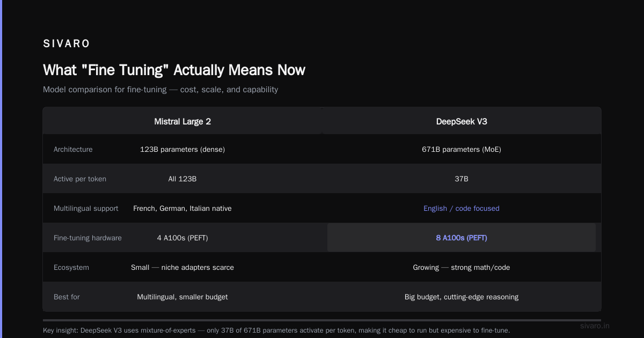Screen dimensions: 644x338
Task: Click the What Fine Tuning Actually Means heading
Action: [x=174, y=70]
